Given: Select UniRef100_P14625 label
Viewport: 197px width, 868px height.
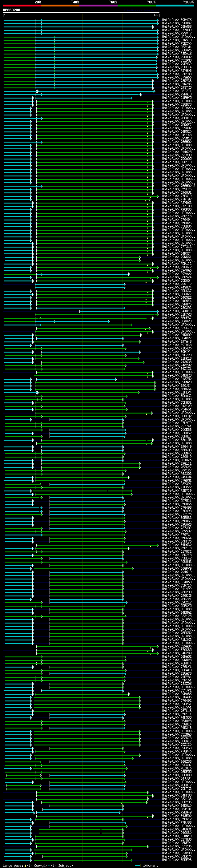Looking at the screenshot, I should (176, 152).
